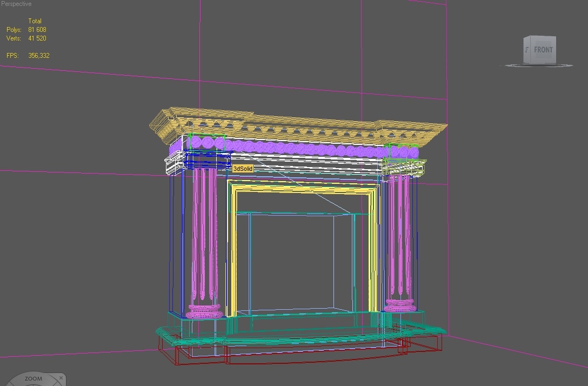The height and width of the screenshot is (386, 588).
Task: Click the upper-right corner of the ViewCube
Action: click(x=556, y=37)
